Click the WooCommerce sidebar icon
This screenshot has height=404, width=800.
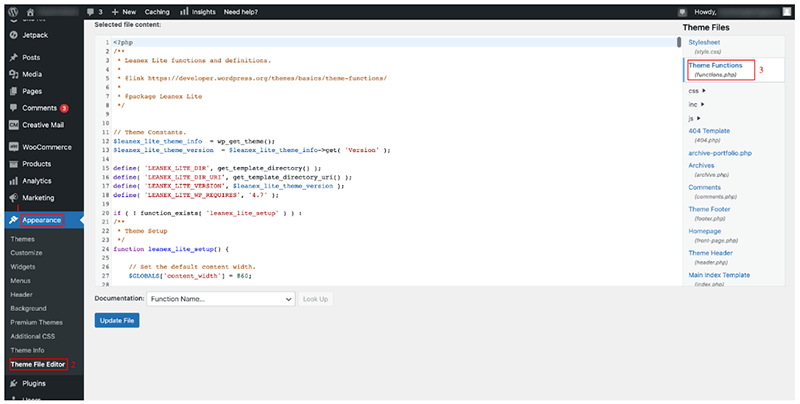pos(14,147)
